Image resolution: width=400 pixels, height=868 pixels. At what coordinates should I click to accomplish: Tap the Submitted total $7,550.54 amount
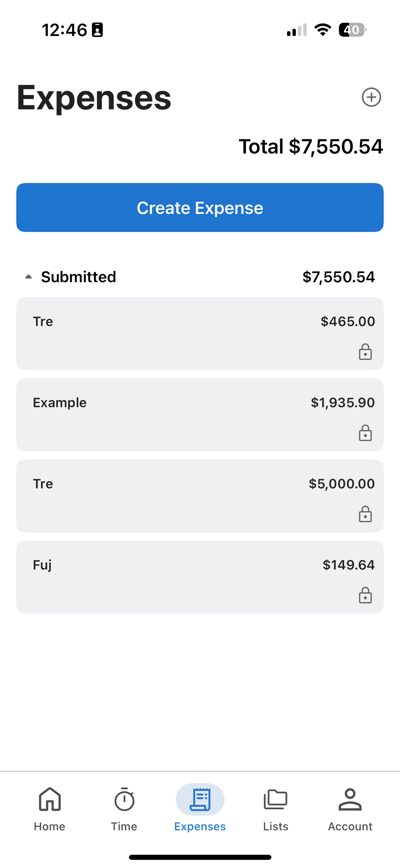click(339, 277)
